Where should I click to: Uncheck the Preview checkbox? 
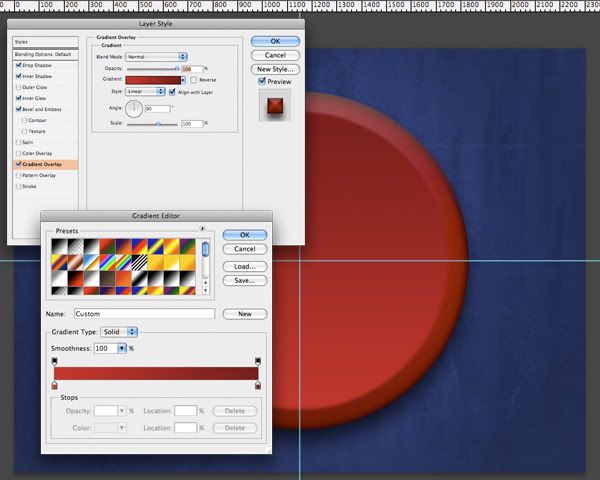pyautogui.click(x=262, y=81)
